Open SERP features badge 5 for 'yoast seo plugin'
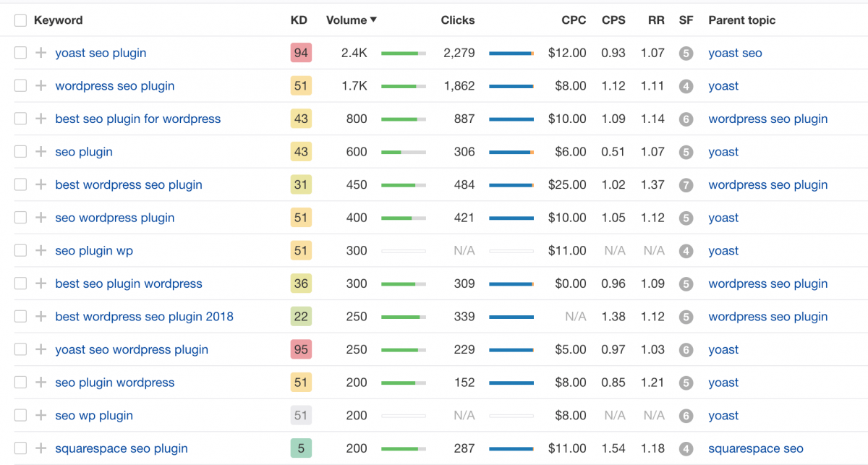This screenshot has height=465, width=868. [x=686, y=54]
